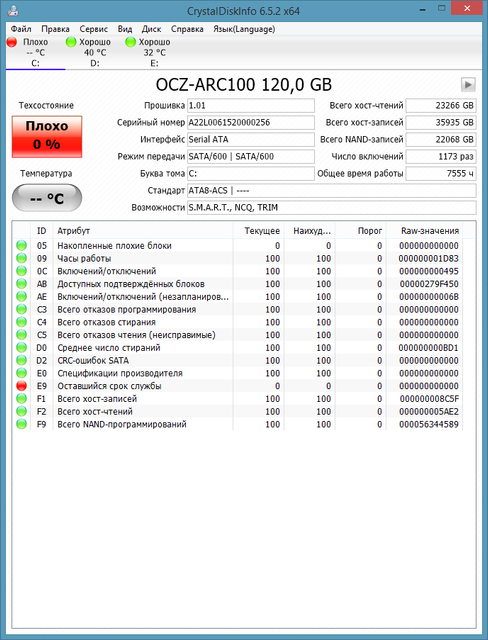Click the Атрибут column header
This screenshot has width=488, height=640.
143,231
